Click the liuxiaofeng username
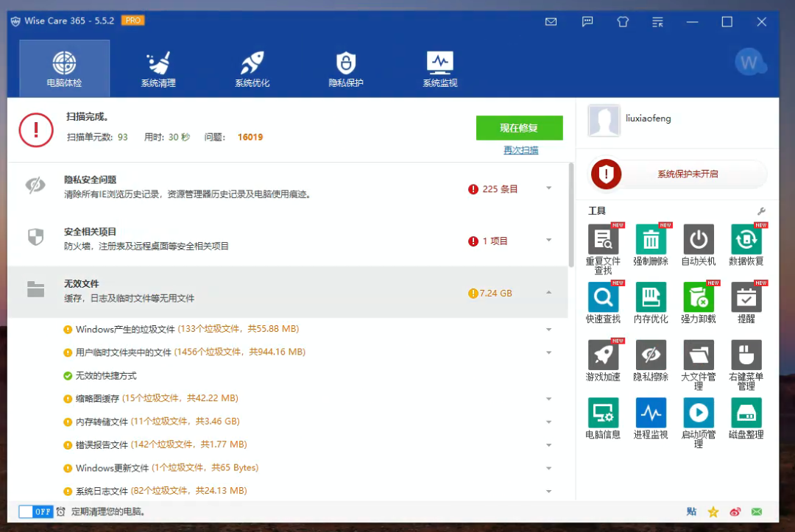Image resolution: width=795 pixels, height=532 pixels. point(648,118)
